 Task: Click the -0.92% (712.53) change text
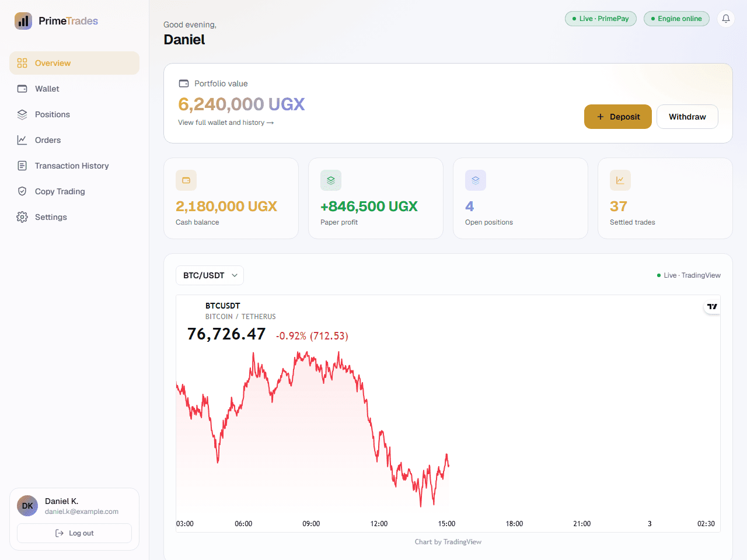(312, 336)
